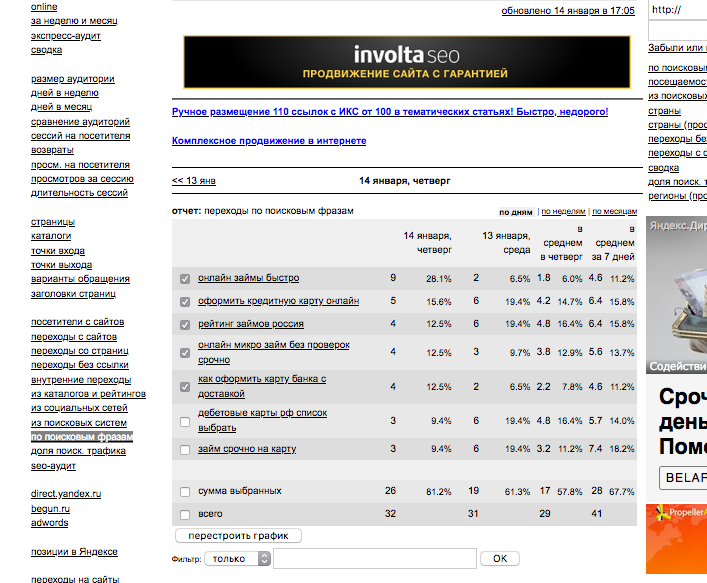The image size is (707, 583).
Task: Uncheck 'рейтинг займов россия' checkbox
Action: coord(185,325)
